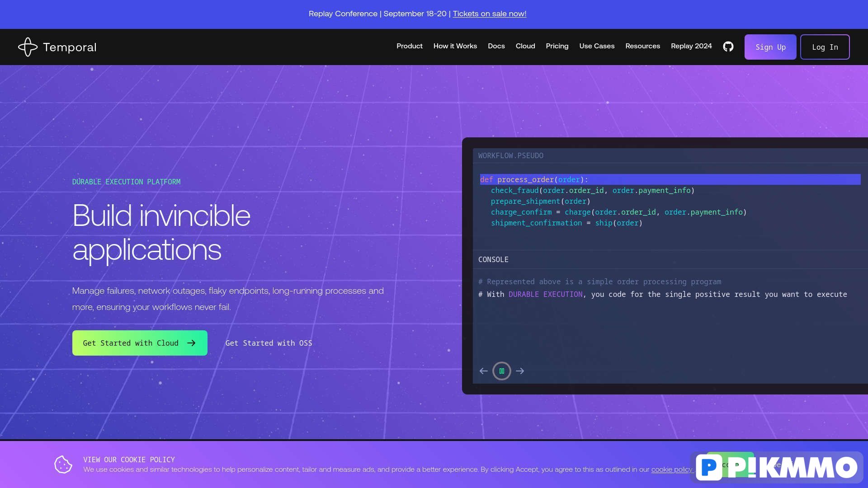This screenshot has height=488, width=868.
Task: Open the Docs menu item
Action: pos(496,46)
